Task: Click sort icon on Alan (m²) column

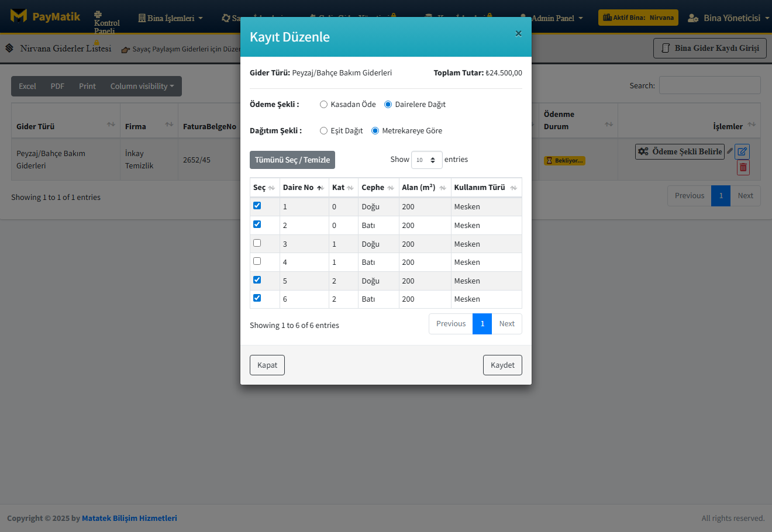Action: click(x=443, y=188)
